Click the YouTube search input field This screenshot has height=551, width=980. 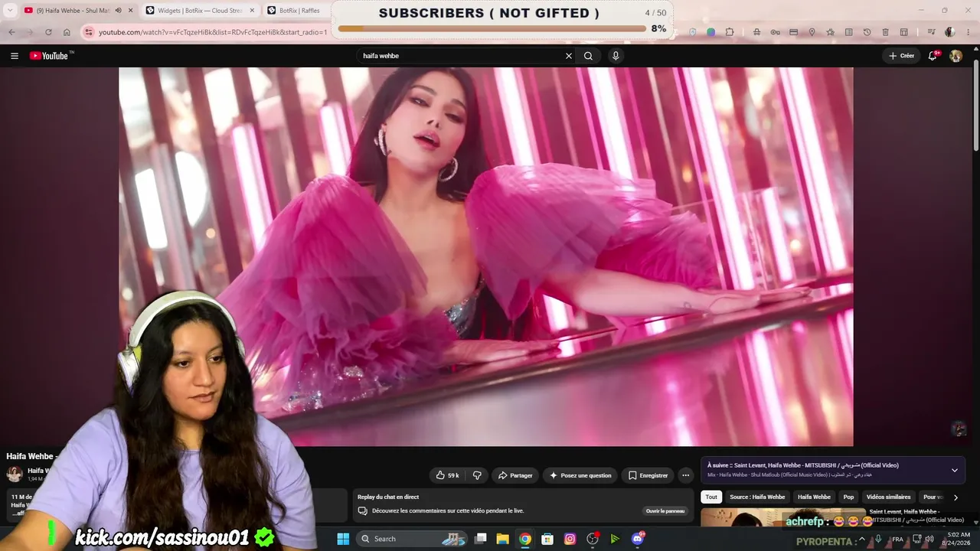click(459, 56)
